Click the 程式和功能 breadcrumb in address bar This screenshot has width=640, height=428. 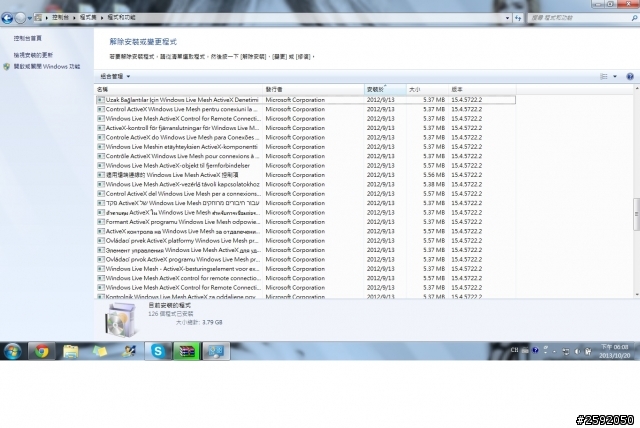click(121, 18)
